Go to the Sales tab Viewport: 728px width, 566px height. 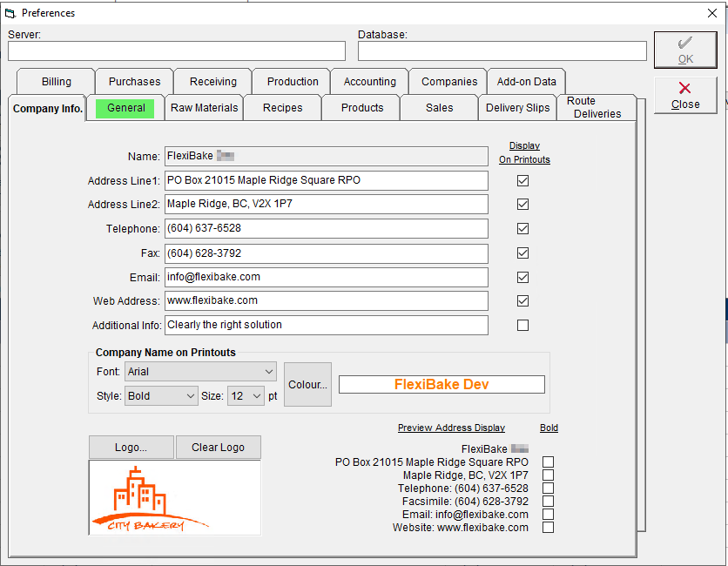[439, 108]
